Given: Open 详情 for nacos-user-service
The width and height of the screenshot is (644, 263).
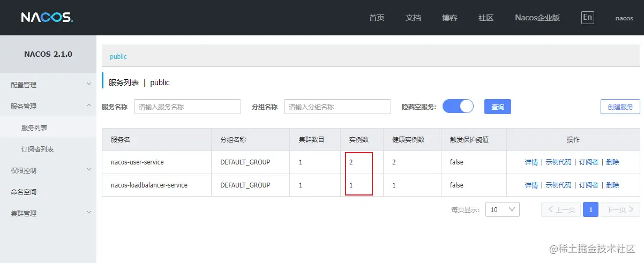Looking at the screenshot, I should click(x=531, y=162).
